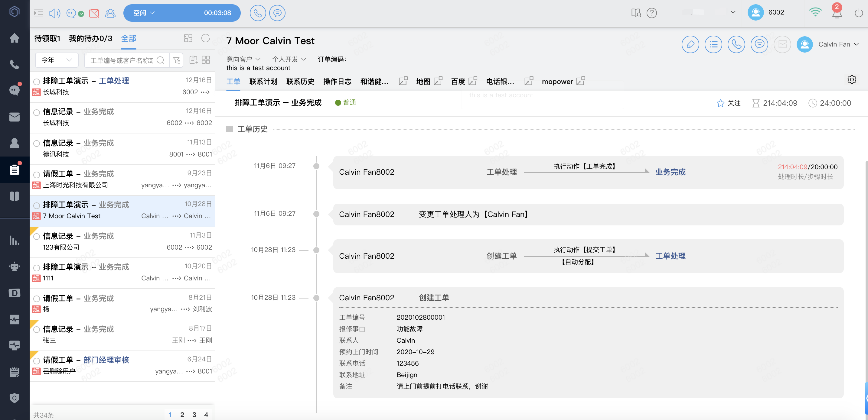Screen dimensions: 868x420
Task: Open the 工单 tab in customer panel
Action: [x=233, y=82]
